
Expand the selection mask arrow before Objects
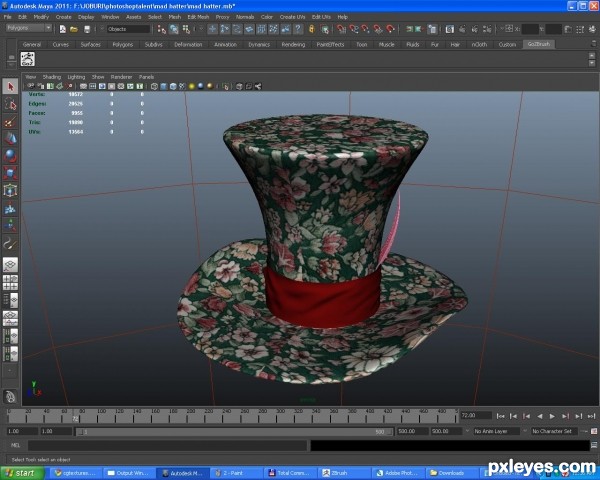[102, 29]
